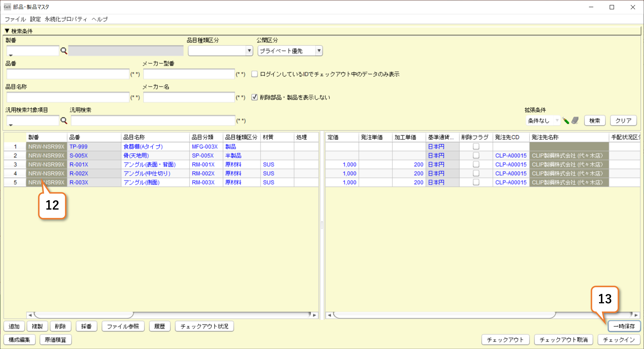Screen dimensions: 644x349
Task: Collapse the 検索条件 section
Action: pyautogui.click(x=7, y=31)
